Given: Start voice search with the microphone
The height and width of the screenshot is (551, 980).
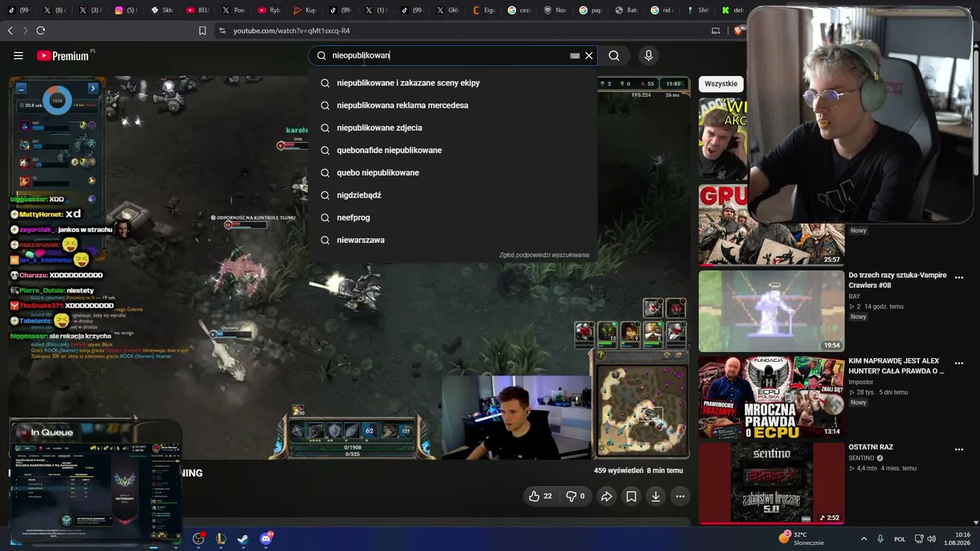Looking at the screenshot, I should tap(648, 55).
